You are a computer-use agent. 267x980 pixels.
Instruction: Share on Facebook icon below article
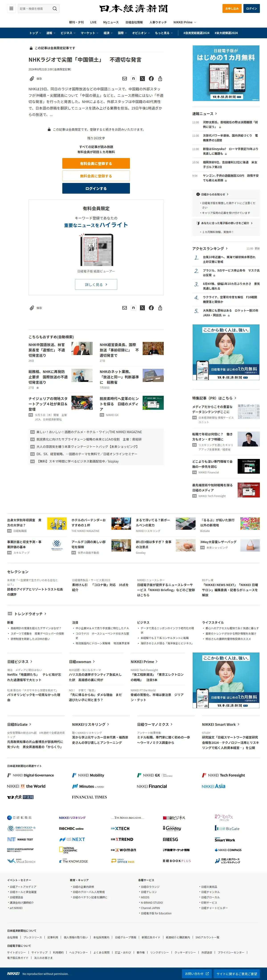click(x=151, y=308)
